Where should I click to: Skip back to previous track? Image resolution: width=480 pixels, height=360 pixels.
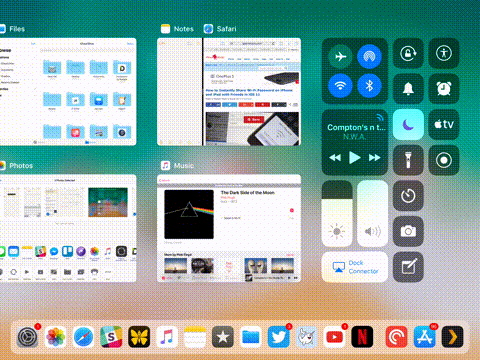[x=335, y=157]
